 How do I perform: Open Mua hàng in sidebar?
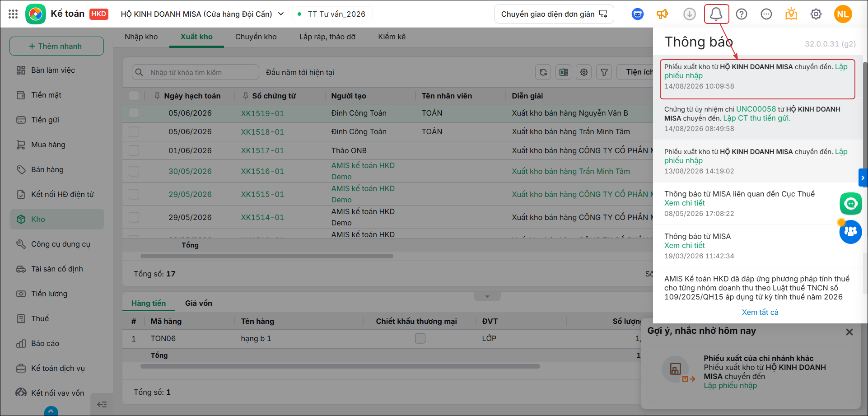[57, 145]
